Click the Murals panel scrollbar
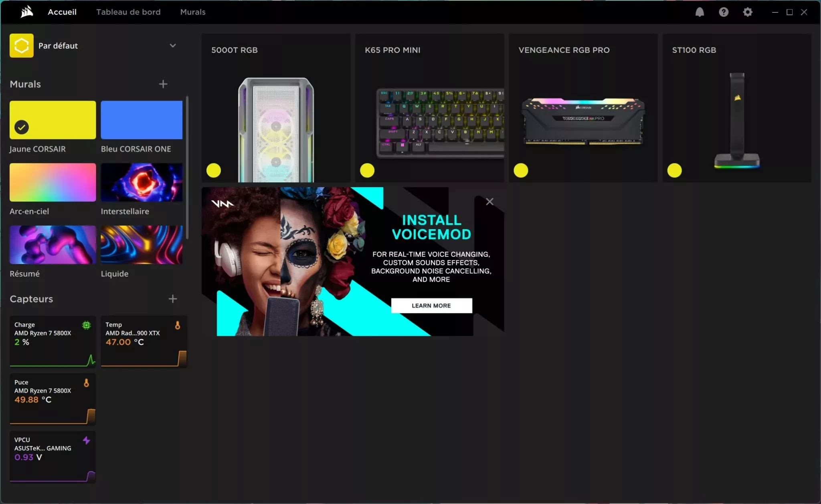Image resolution: width=821 pixels, height=504 pixels. (187, 168)
